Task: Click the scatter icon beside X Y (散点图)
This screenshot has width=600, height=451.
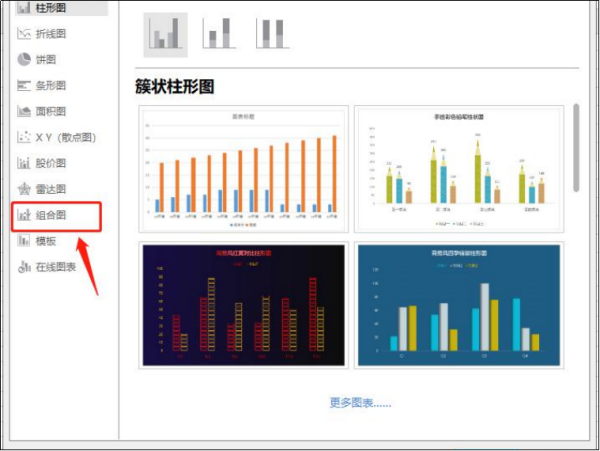Action: point(24,137)
